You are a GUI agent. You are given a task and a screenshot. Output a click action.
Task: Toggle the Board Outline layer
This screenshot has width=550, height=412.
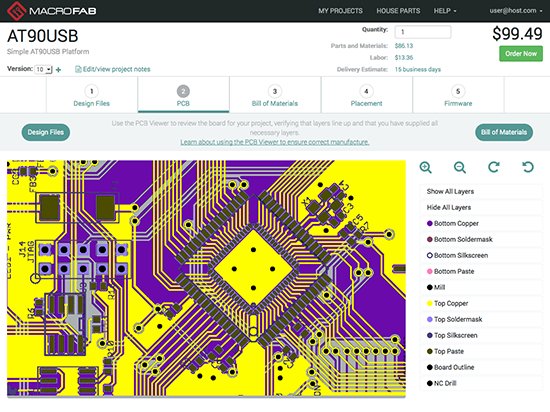click(x=481, y=367)
